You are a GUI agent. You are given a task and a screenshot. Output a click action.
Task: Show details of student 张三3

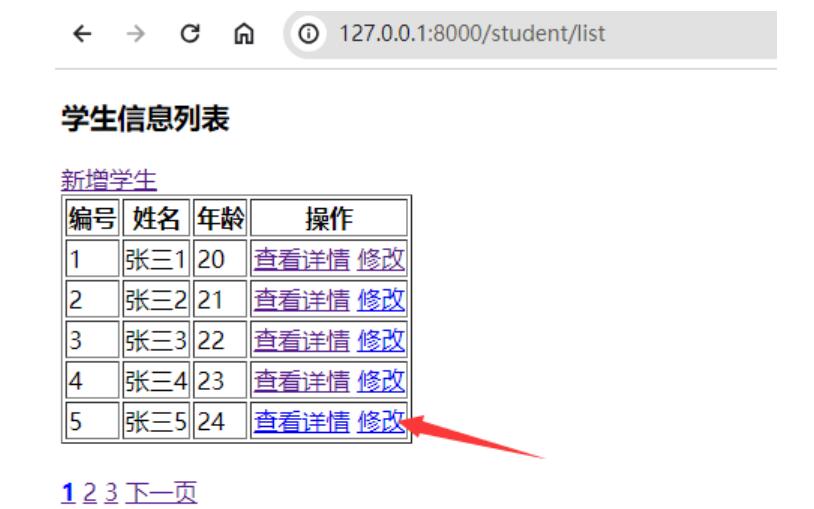(301, 340)
